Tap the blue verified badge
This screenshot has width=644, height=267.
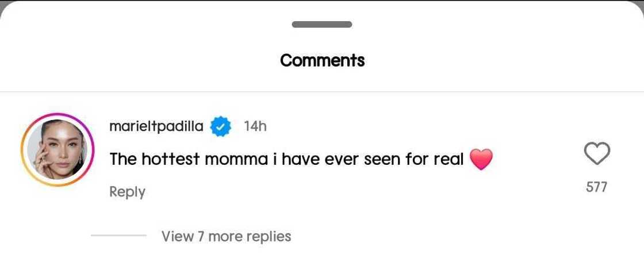(220, 126)
